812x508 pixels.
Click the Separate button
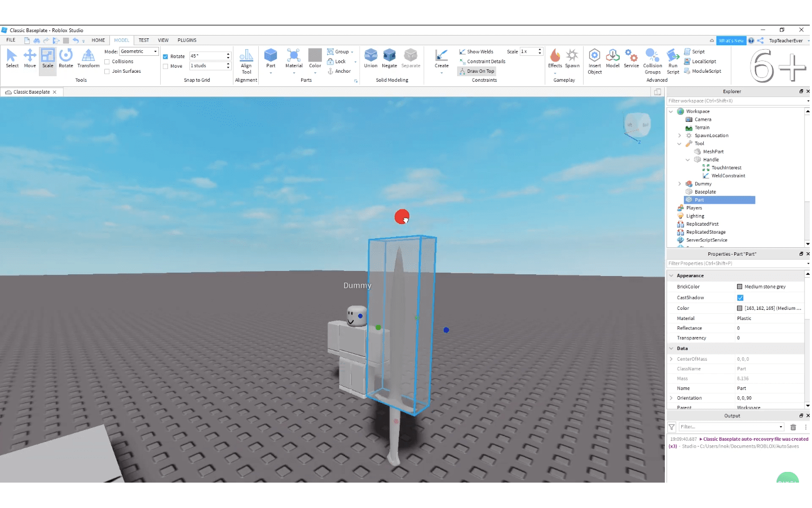pyautogui.click(x=411, y=59)
